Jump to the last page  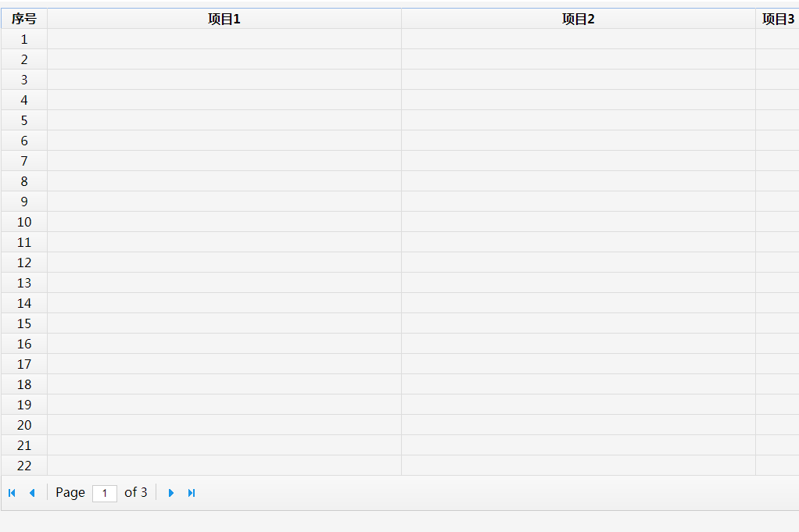192,493
